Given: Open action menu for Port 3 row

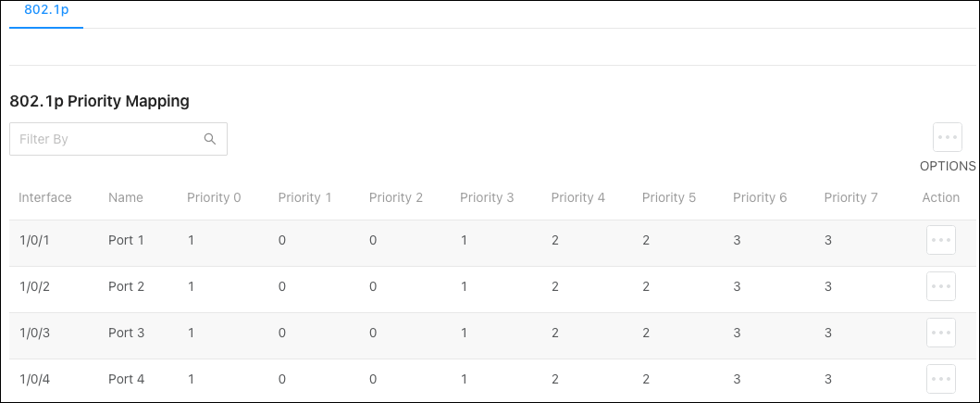Looking at the screenshot, I should tap(940, 333).
